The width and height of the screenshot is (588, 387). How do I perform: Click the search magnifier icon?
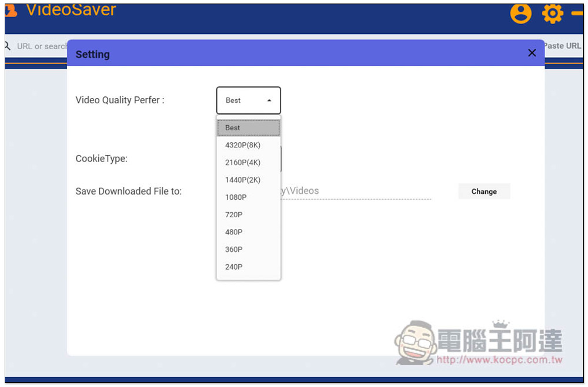point(7,46)
